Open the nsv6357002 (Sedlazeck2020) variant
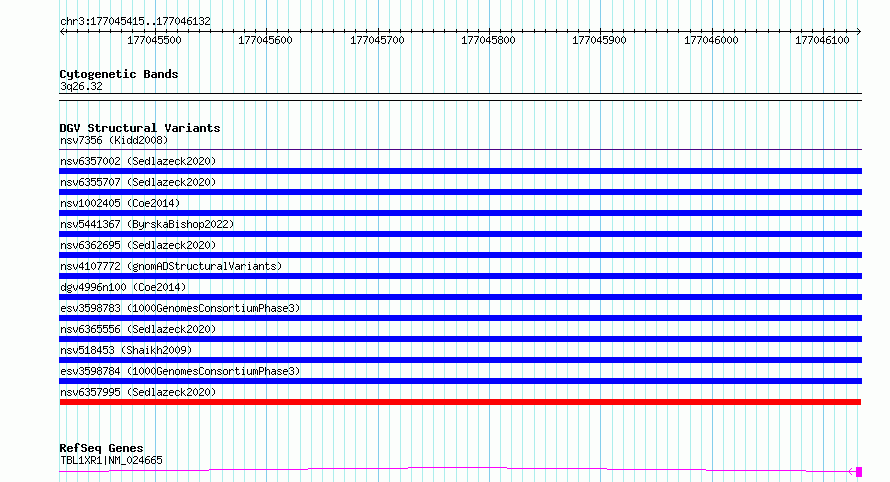 (x=138, y=161)
